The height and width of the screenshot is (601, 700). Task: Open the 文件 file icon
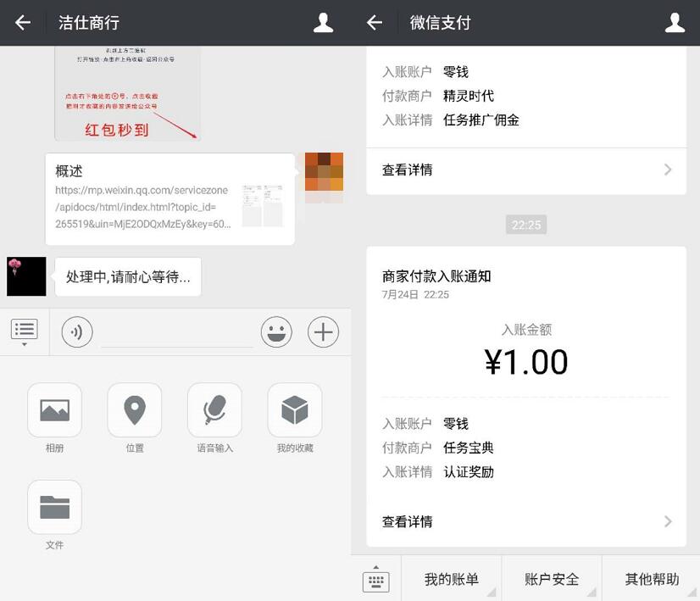pos(54,507)
